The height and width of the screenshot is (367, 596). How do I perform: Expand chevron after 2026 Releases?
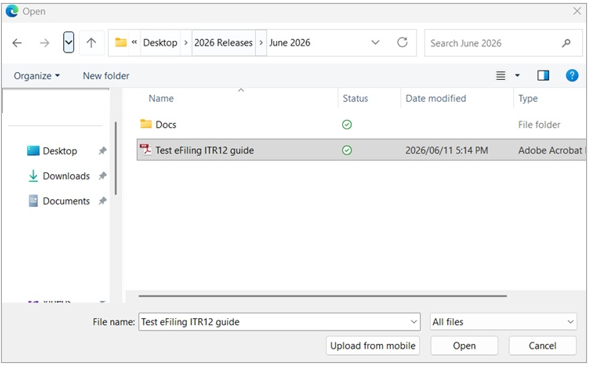tap(261, 43)
